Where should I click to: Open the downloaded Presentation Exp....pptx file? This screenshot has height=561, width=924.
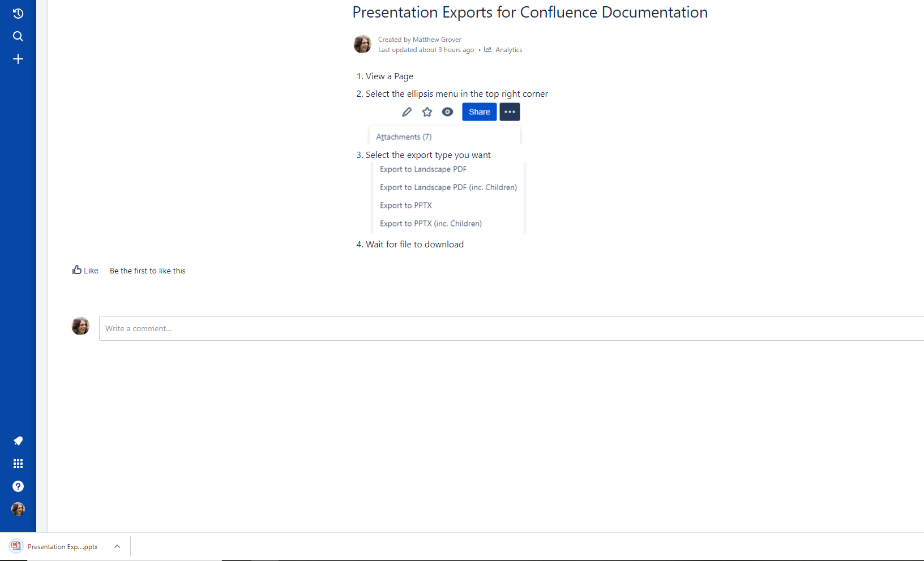click(x=62, y=547)
